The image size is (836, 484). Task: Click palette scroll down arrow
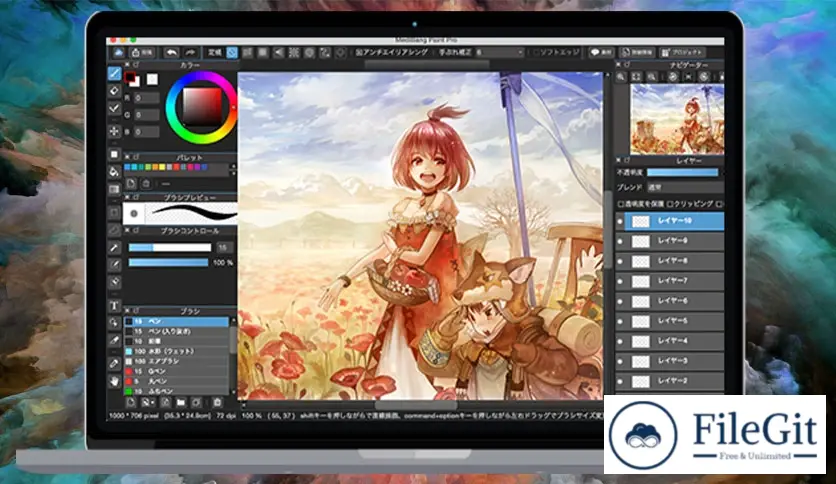click(232, 173)
